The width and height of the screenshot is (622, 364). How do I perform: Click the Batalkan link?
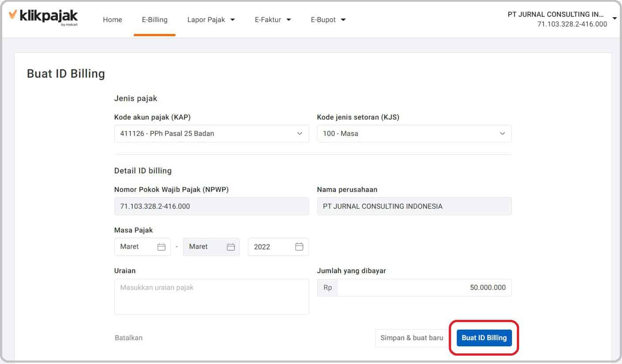(x=129, y=338)
